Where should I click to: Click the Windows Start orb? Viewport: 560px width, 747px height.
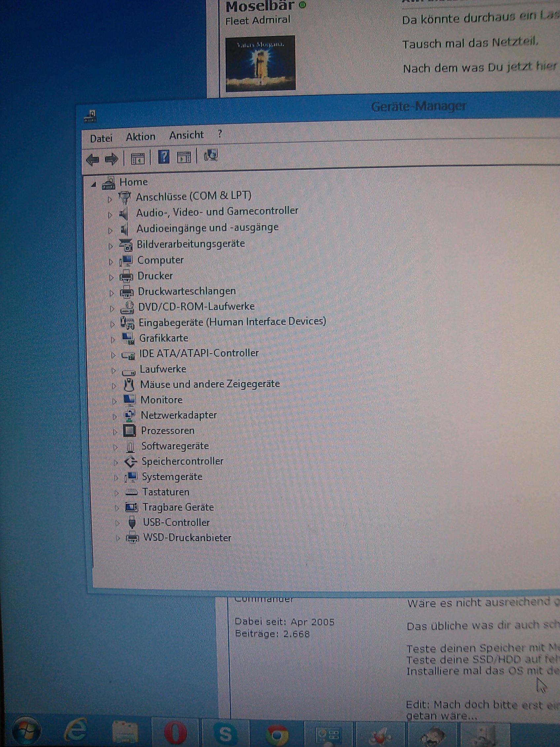pyautogui.click(x=27, y=730)
